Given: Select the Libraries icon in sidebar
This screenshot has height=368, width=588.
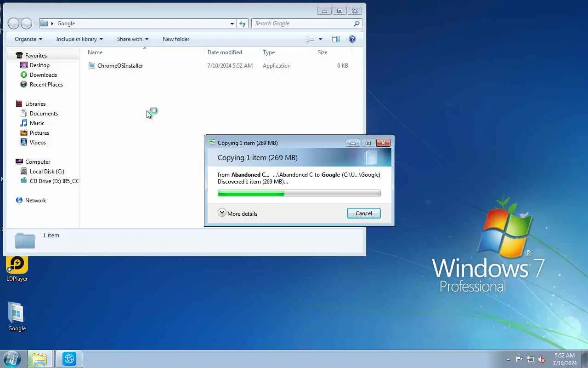Looking at the screenshot, I should [x=19, y=104].
